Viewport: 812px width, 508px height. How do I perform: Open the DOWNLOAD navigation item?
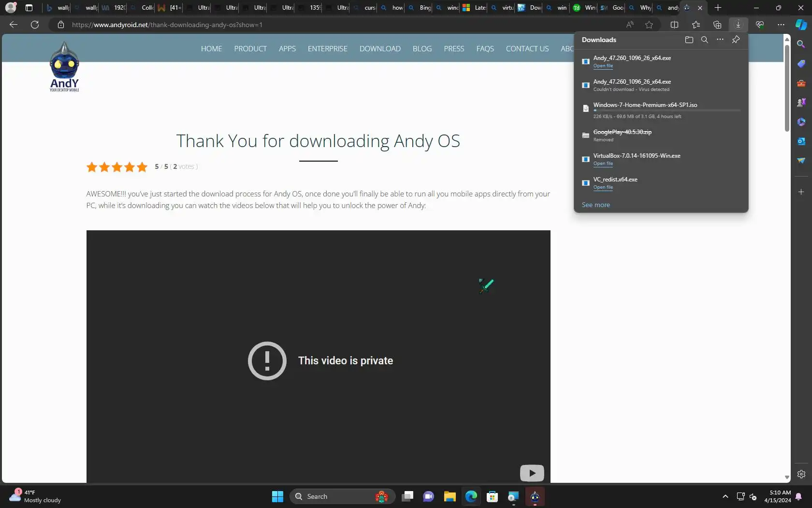(380, 48)
